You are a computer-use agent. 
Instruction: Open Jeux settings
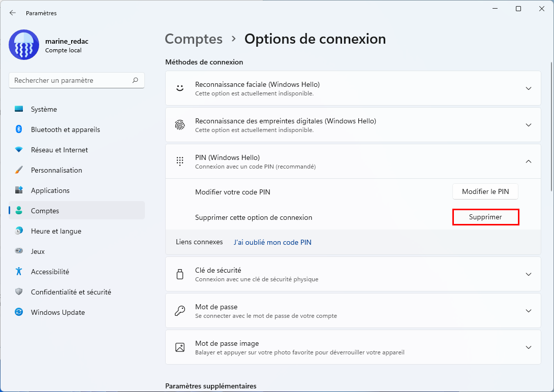coord(77,251)
